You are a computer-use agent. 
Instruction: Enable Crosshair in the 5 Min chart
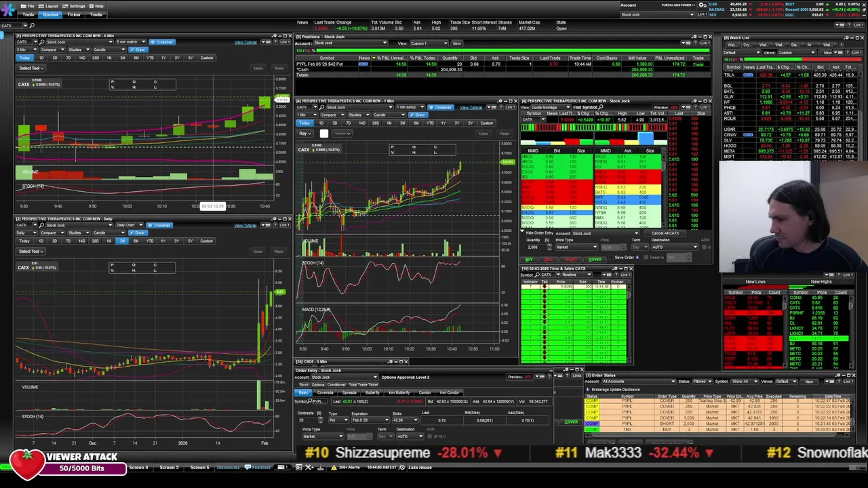tap(163, 42)
